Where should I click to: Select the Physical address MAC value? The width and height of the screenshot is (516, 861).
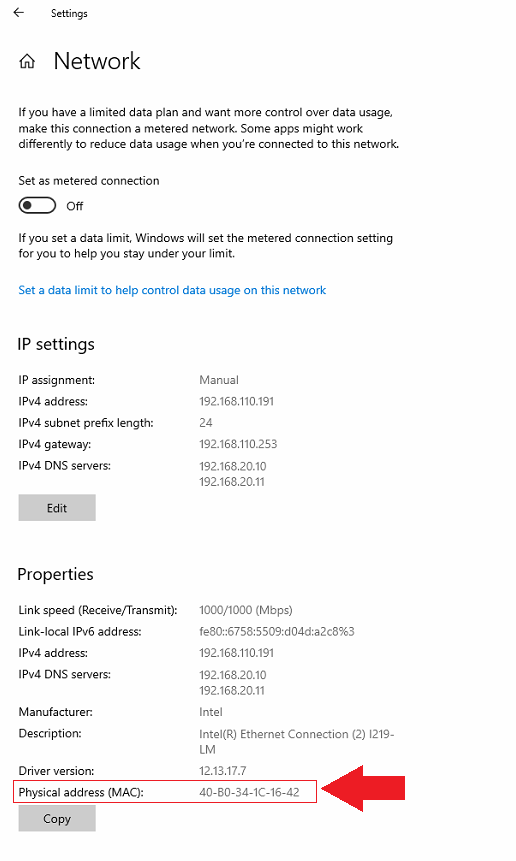pos(249,792)
